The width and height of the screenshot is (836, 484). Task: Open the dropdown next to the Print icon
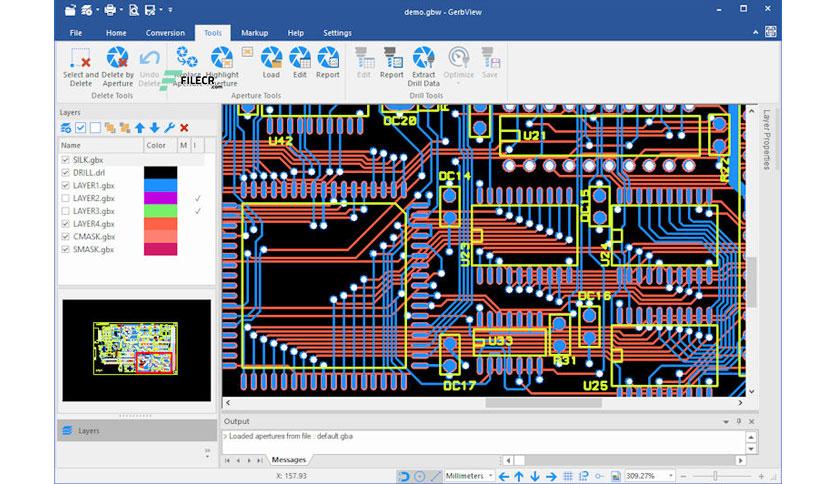(121, 10)
